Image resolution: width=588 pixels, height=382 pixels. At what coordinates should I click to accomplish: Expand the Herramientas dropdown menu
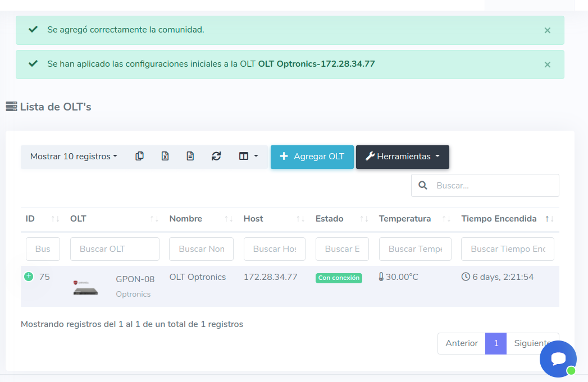tap(402, 157)
